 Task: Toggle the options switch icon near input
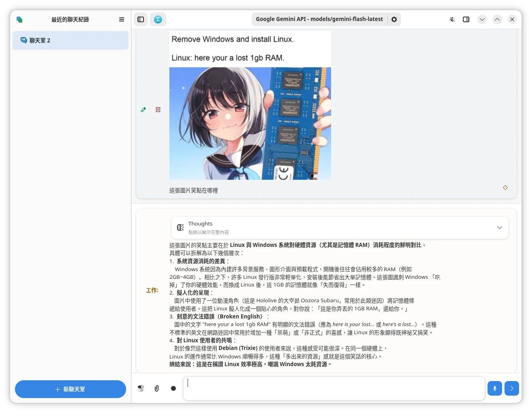click(141, 388)
